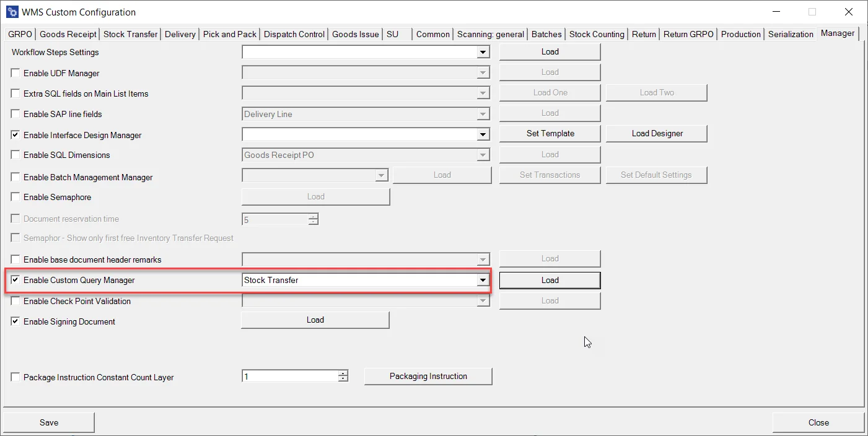Switch to the Batches tab
Image resolution: width=868 pixels, height=436 pixels.
(x=546, y=34)
